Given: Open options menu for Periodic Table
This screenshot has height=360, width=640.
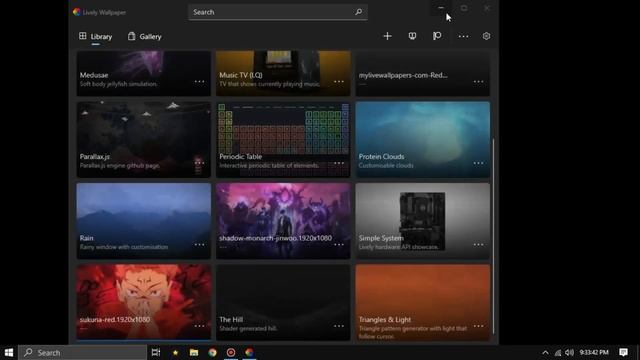Looking at the screenshot, I should pyautogui.click(x=339, y=163).
